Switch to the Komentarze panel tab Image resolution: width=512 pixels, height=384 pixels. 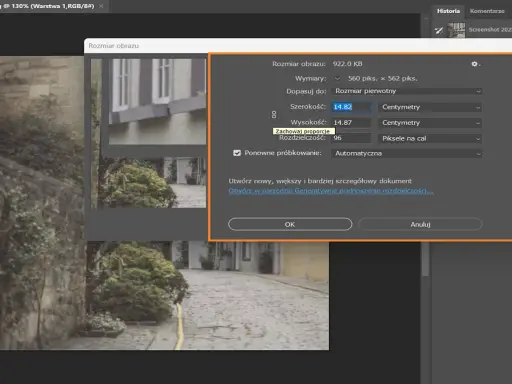(487, 11)
